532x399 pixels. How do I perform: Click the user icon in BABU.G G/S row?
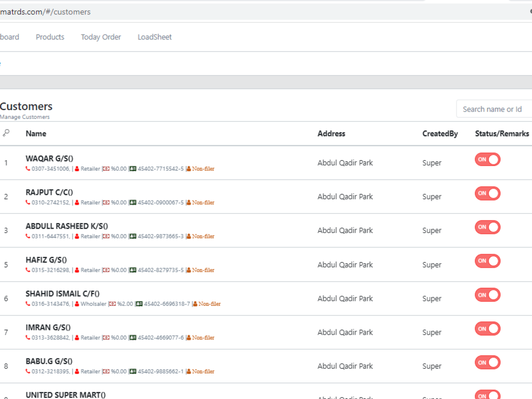point(77,371)
